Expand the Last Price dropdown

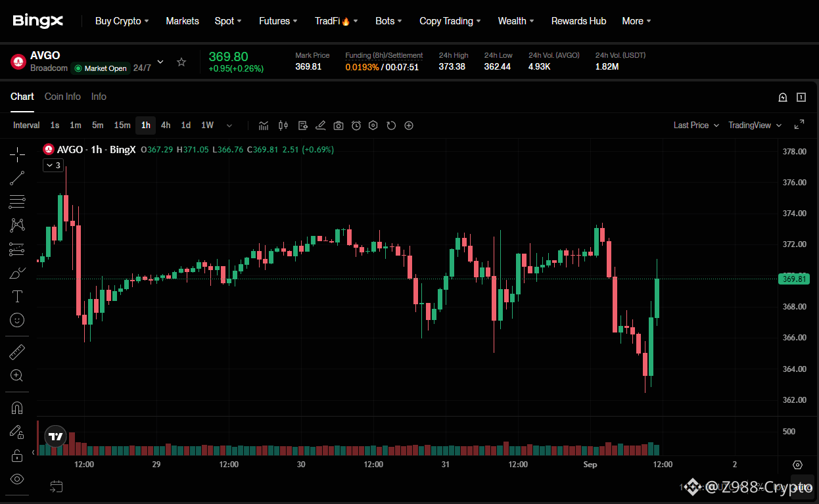coord(696,126)
